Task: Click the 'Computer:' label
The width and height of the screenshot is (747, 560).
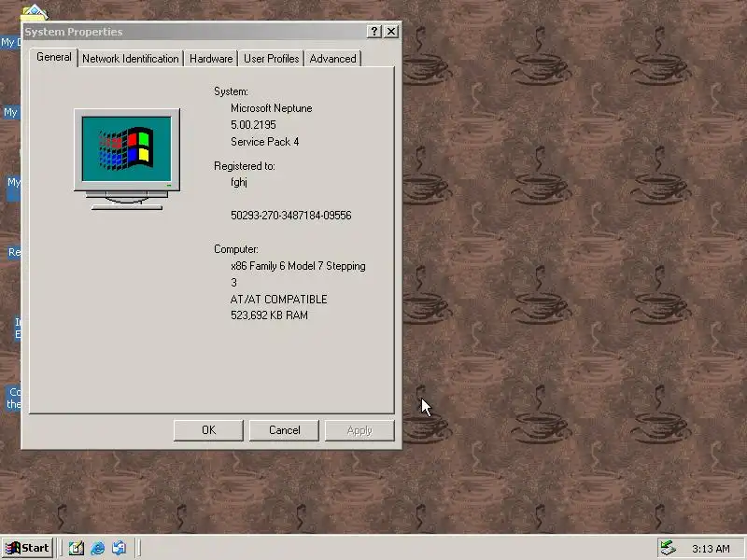Action: (x=236, y=249)
